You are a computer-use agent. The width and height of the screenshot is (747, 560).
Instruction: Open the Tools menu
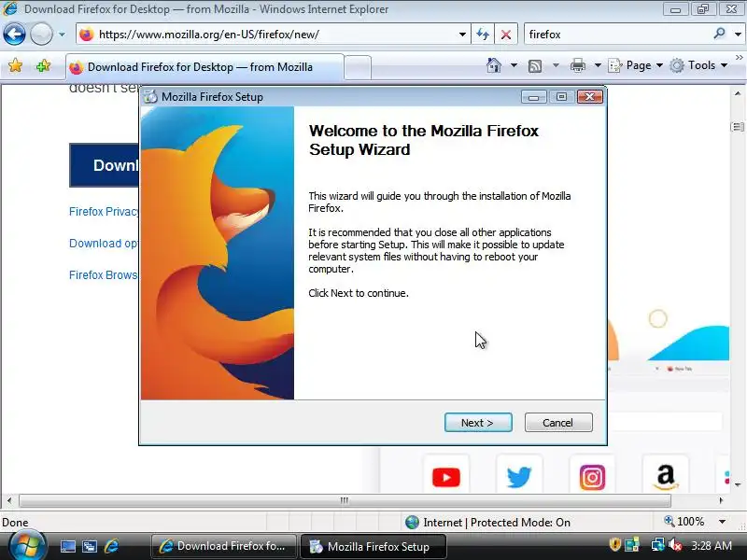pyautogui.click(x=699, y=65)
